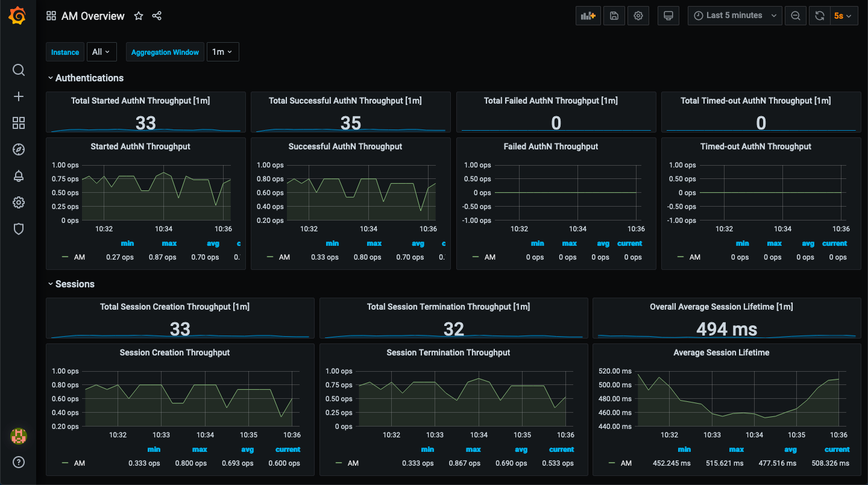The image size is (868, 485).
Task: Open the Last 5 minutes time picker
Action: (735, 15)
